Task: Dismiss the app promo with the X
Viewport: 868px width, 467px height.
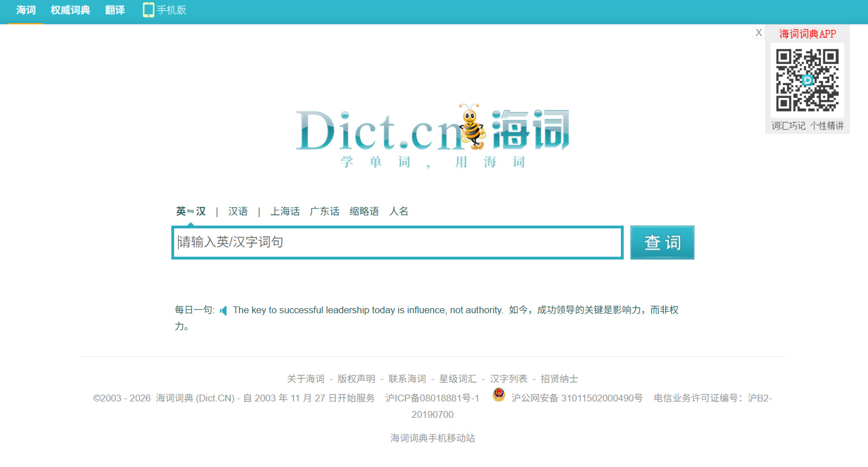Action: coord(758,32)
